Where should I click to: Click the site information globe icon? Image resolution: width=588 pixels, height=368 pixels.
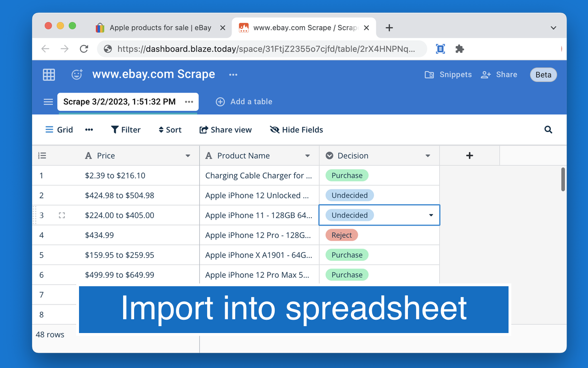point(108,49)
